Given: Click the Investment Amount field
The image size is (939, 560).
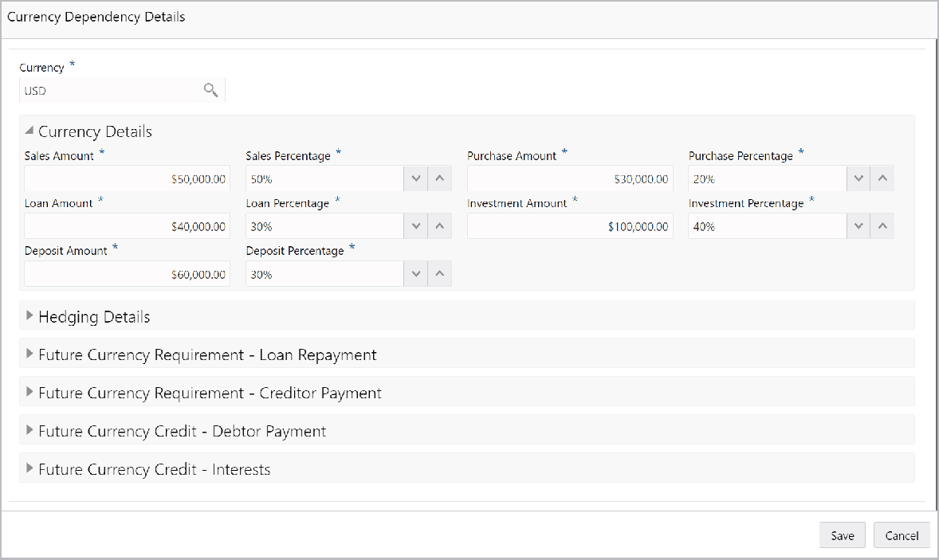Looking at the screenshot, I should 569,225.
